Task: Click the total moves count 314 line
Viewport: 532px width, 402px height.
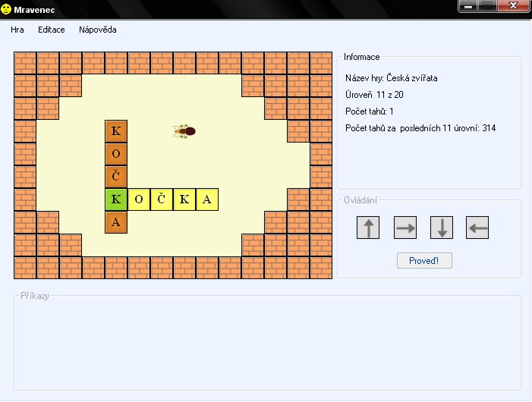Action: point(420,128)
